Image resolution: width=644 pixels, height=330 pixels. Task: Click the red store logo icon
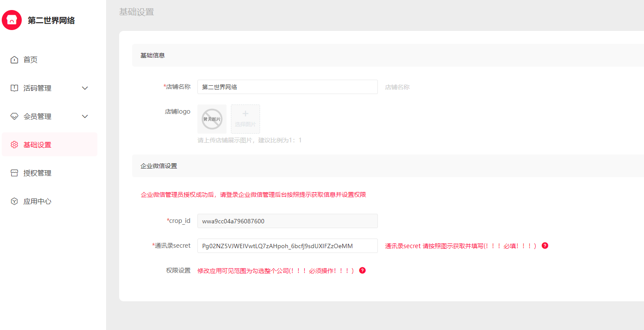point(12,20)
